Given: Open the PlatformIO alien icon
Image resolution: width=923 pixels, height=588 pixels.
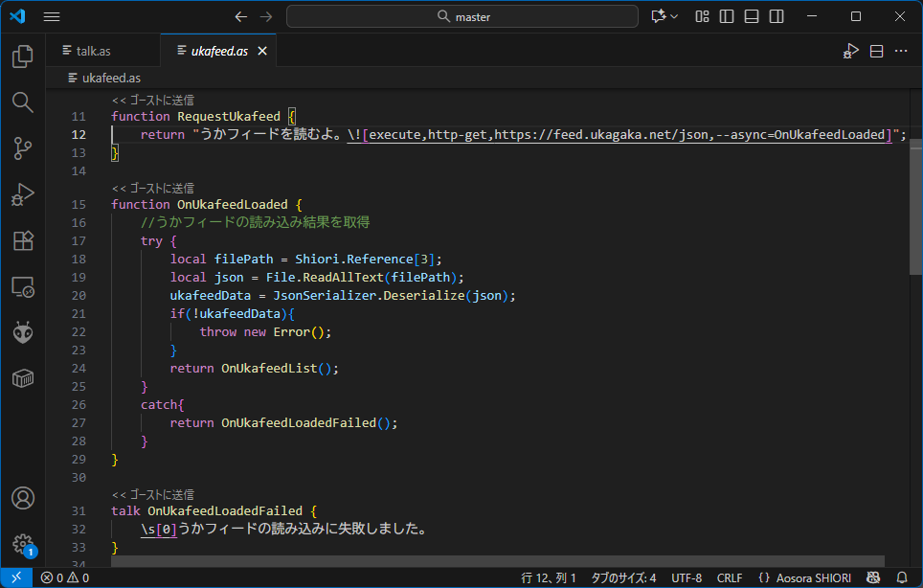Looking at the screenshot, I should tap(22, 332).
